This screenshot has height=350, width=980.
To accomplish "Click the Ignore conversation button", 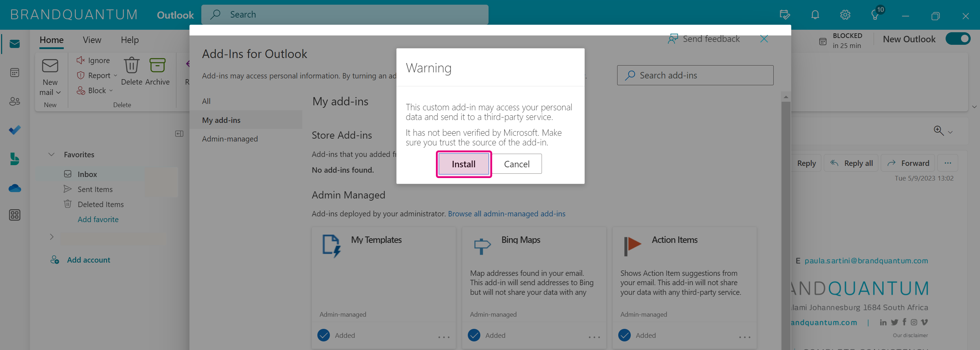I will point(93,60).
